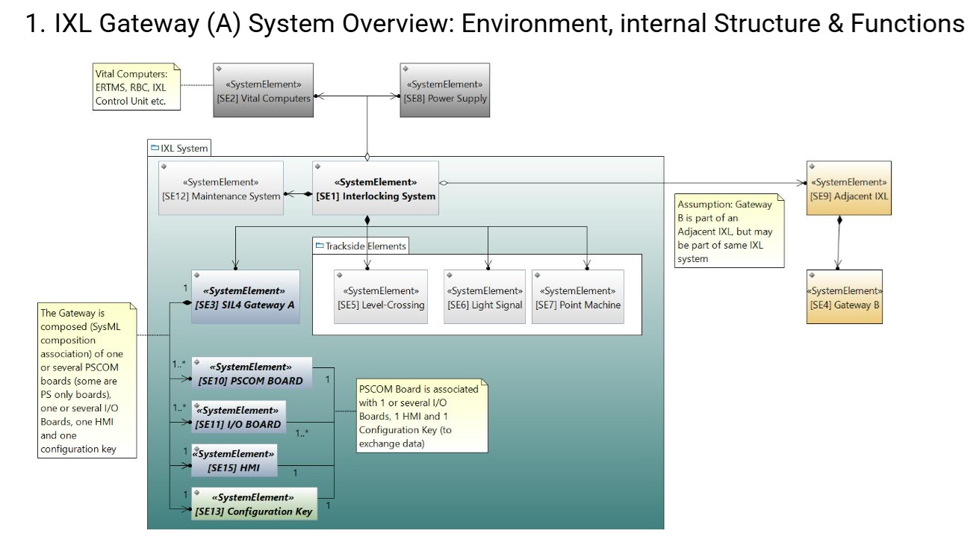Click the corner icon in Light Signal block

click(x=450, y=276)
